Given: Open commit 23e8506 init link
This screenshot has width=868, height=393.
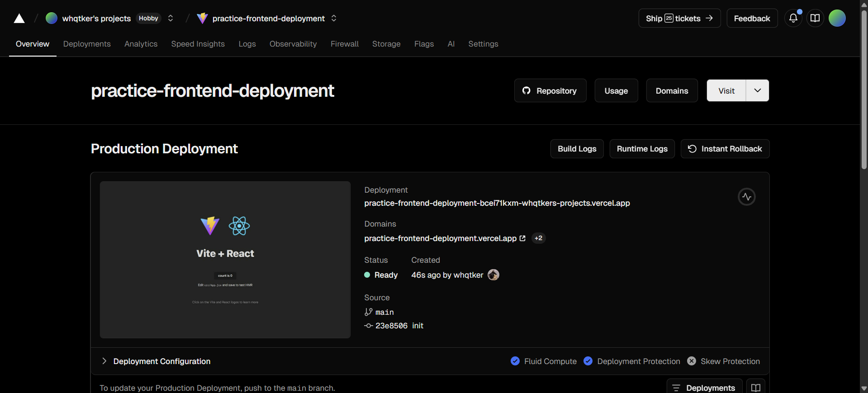Looking at the screenshot, I should click(x=399, y=326).
